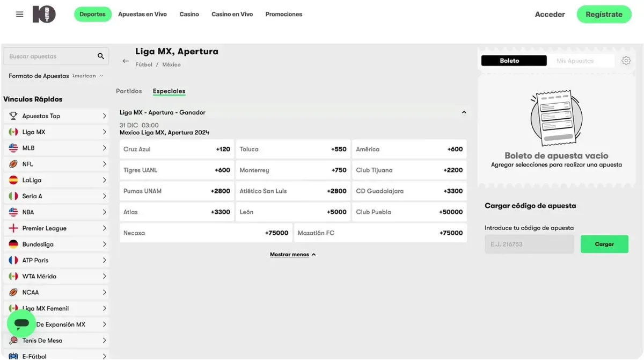
Task: Click the football icon beside NCAA
Action: click(x=13, y=292)
